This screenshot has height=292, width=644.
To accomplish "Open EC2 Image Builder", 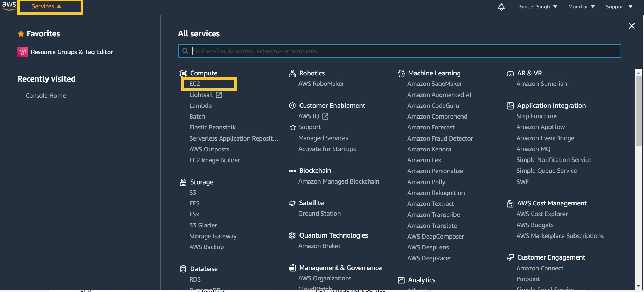I will coord(214,160).
